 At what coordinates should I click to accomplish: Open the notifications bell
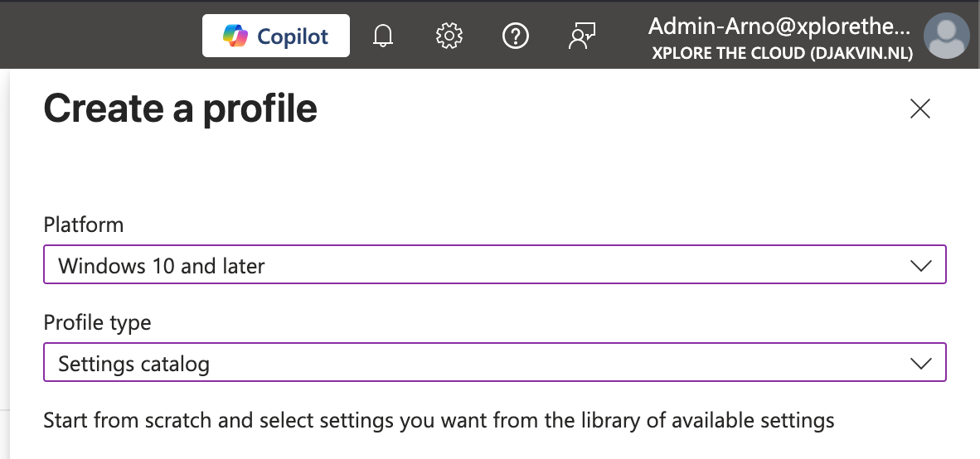click(382, 36)
